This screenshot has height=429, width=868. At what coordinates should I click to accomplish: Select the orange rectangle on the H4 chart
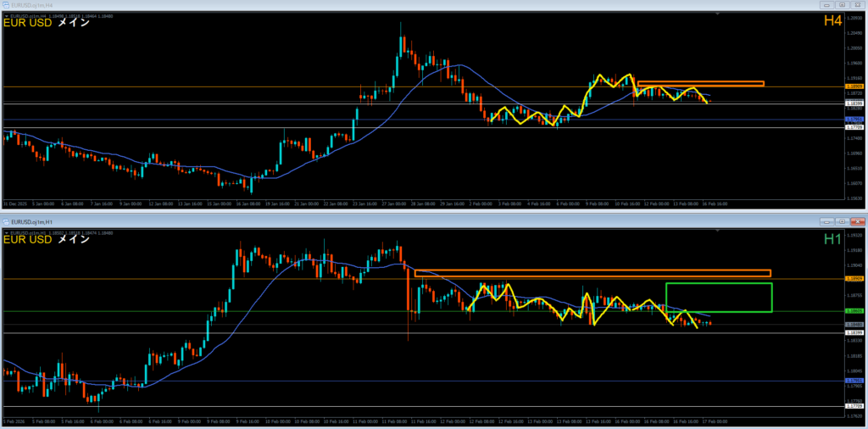pos(700,84)
